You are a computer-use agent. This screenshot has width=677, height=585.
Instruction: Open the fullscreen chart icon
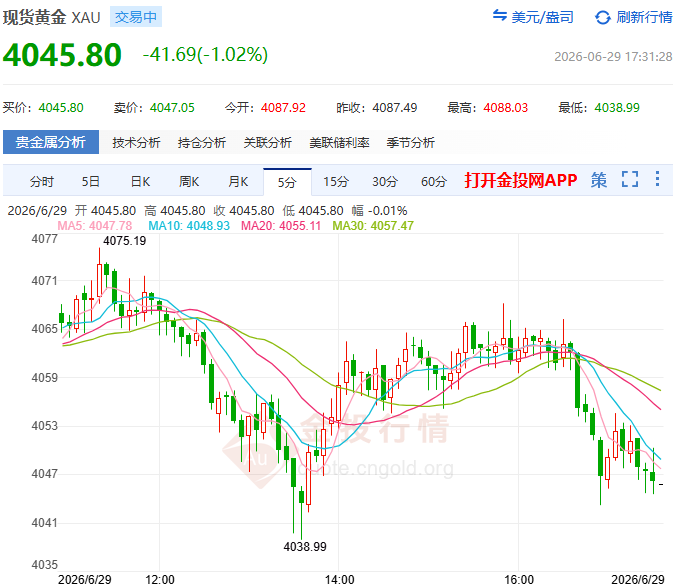click(630, 179)
